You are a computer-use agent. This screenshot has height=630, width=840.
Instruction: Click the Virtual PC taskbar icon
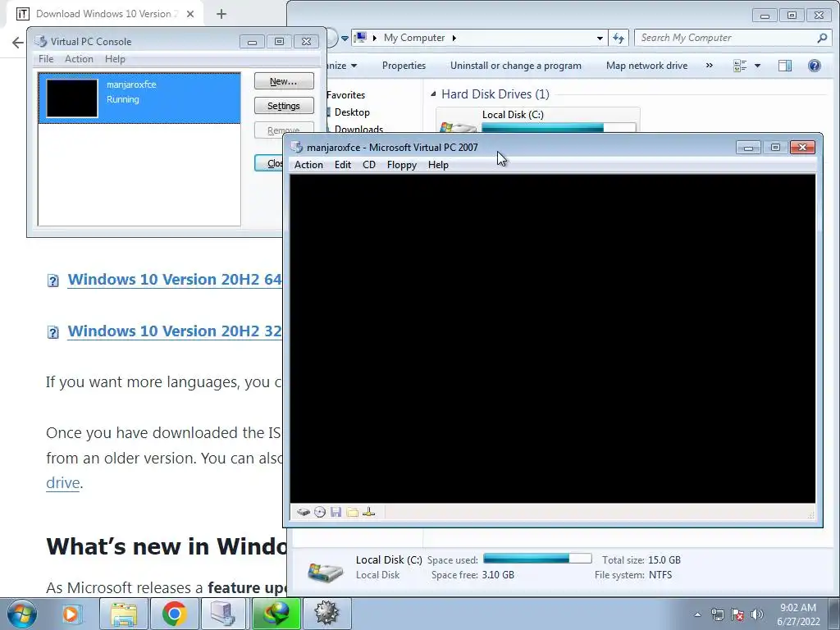click(x=224, y=614)
